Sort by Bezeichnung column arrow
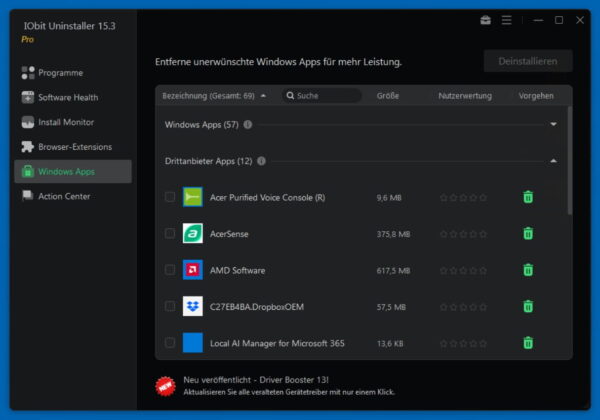600x420 pixels. point(263,96)
